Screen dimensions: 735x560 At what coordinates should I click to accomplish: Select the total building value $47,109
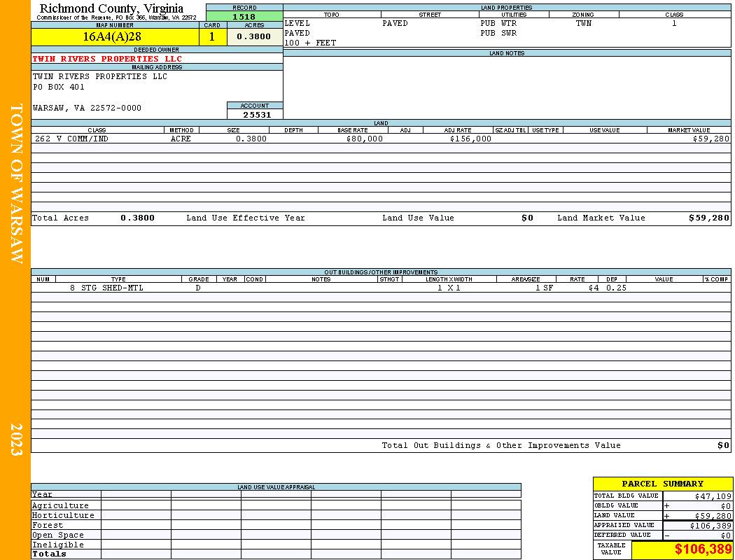click(x=713, y=496)
